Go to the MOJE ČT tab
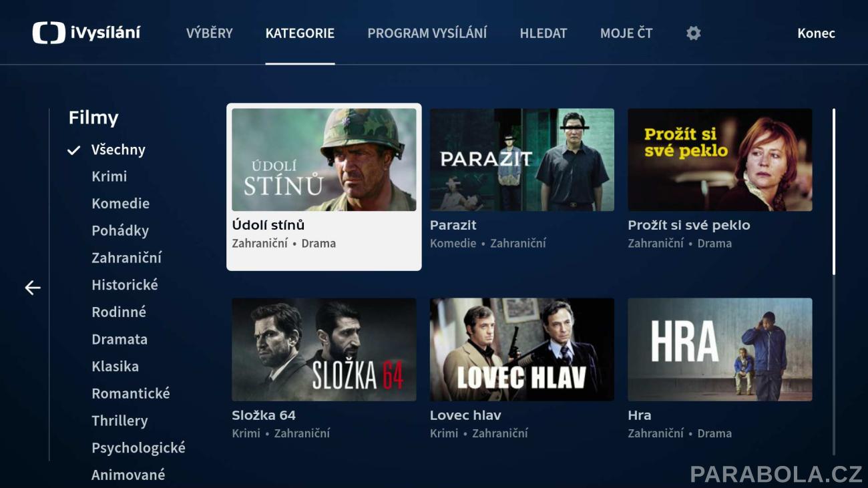The width and height of the screenshot is (868, 488). point(626,33)
